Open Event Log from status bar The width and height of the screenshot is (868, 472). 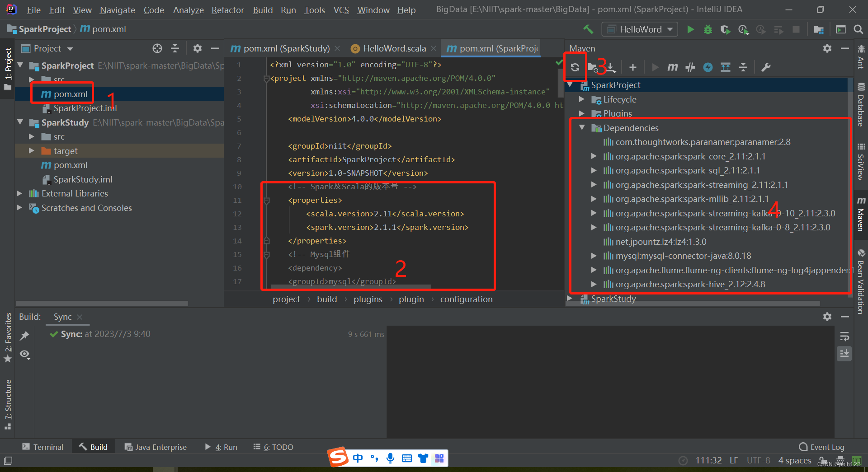tap(822, 447)
